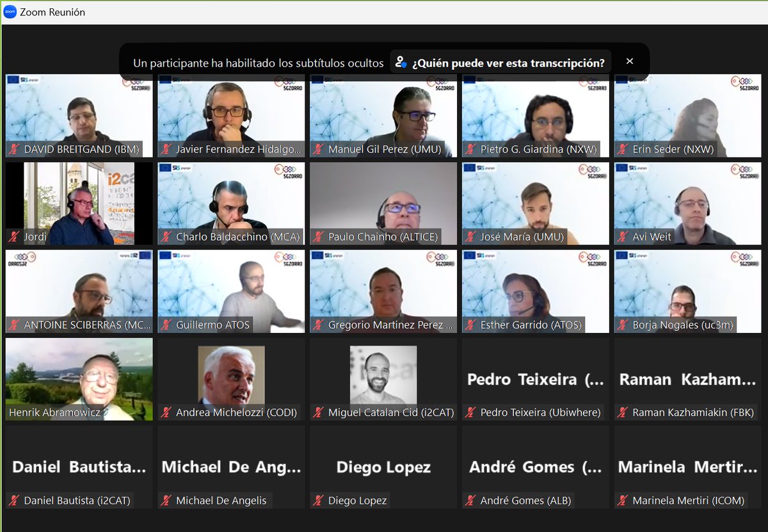The height and width of the screenshot is (532, 768).
Task: Click the 'Zoom Reunión' window title
Action: tap(52, 12)
